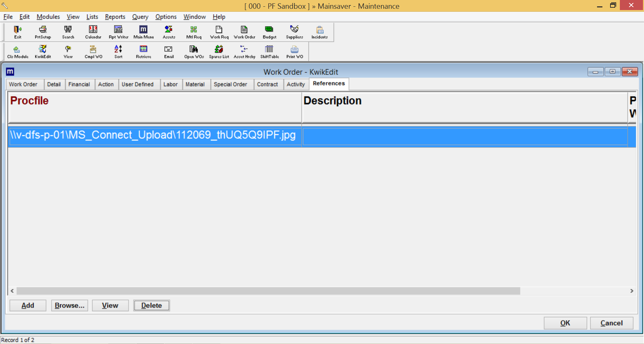
Task: Click the Spares List icon
Action: pyautogui.click(x=219, y=52)
